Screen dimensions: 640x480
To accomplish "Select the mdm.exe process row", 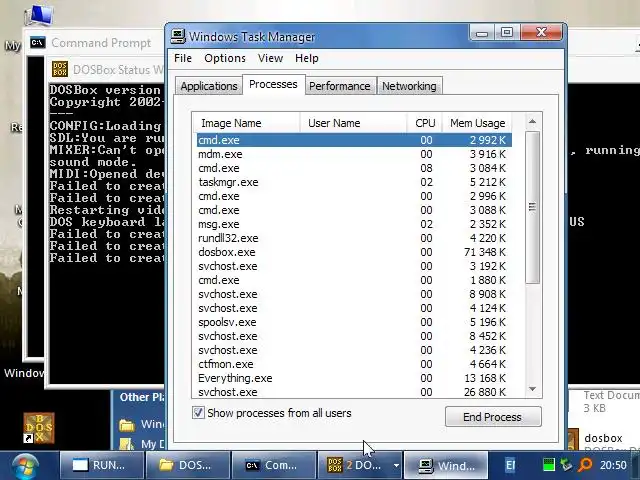I will point(354,154).
